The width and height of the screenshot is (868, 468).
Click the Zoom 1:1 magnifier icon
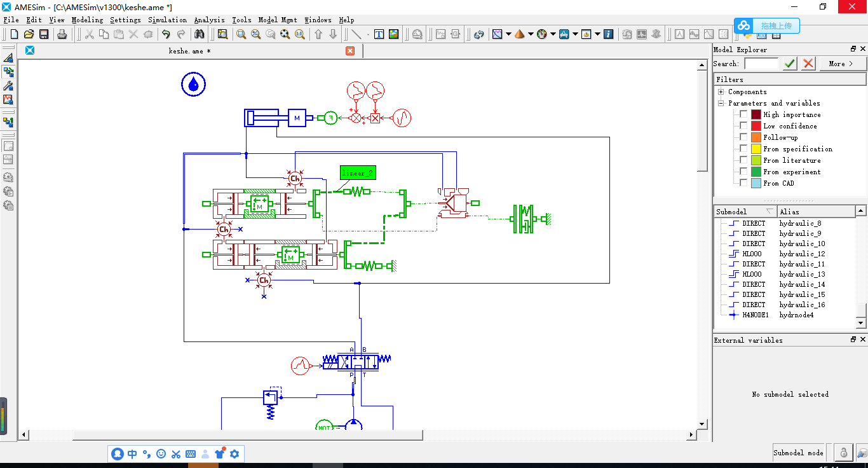pyautogui.click(x=300, y=34)
